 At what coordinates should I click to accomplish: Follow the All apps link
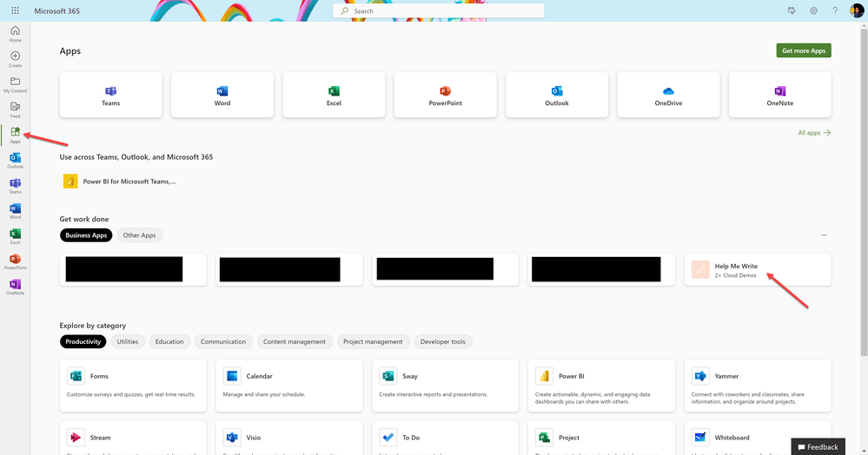coord(814,133)
